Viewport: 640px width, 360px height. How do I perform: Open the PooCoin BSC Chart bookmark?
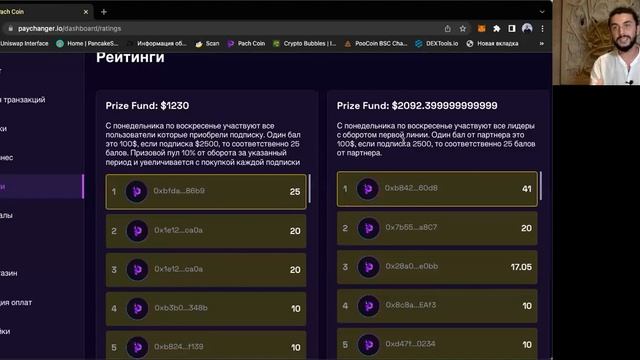[x=376, y=43]
